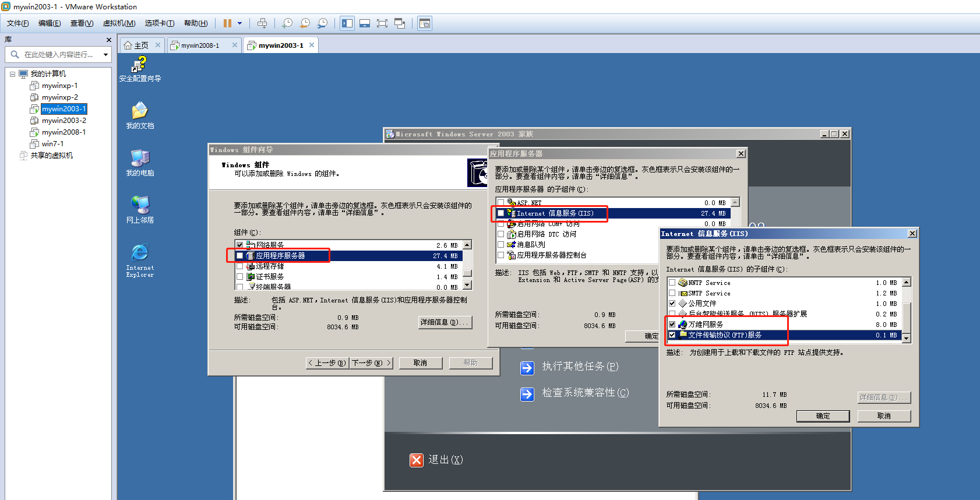This screenshot has height=500, width=980.
Task: Click the 执行其他任务(P) arrow link
Action: point(527,368)
